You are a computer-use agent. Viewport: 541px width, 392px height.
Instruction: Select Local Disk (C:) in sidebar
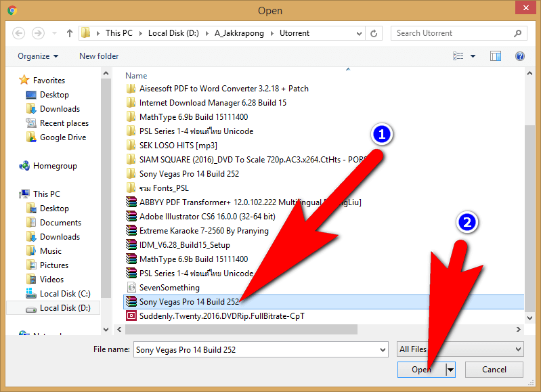(x=58, y=294)
